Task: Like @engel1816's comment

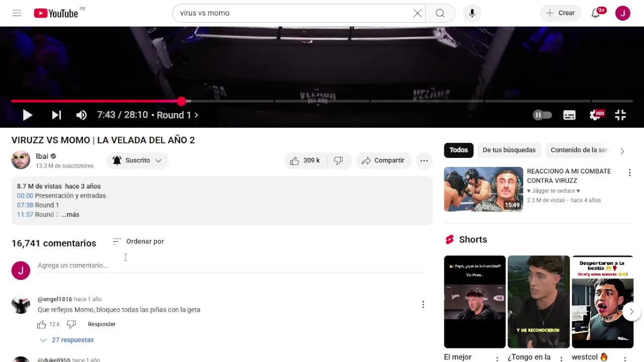Action: pyautogui.click(x=42, y=324)
